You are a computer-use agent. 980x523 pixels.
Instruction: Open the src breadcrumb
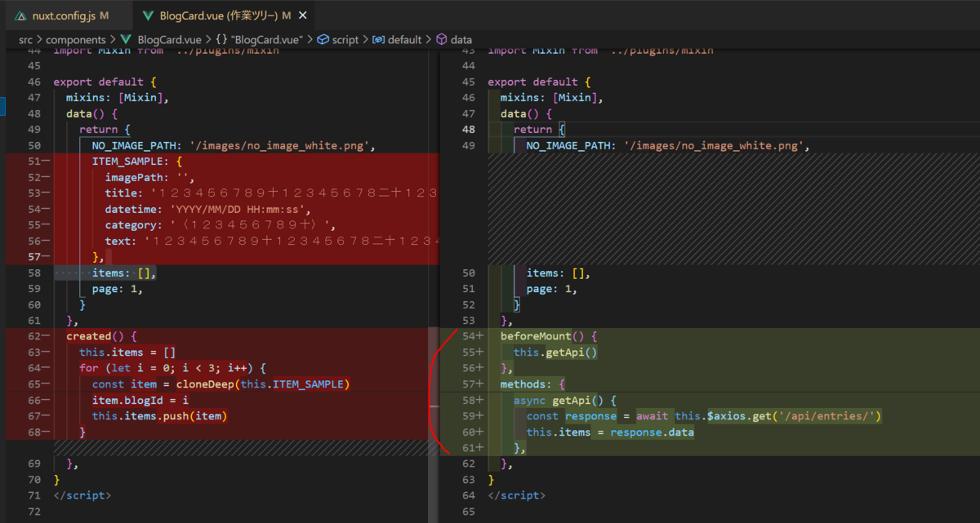[27, 39]
